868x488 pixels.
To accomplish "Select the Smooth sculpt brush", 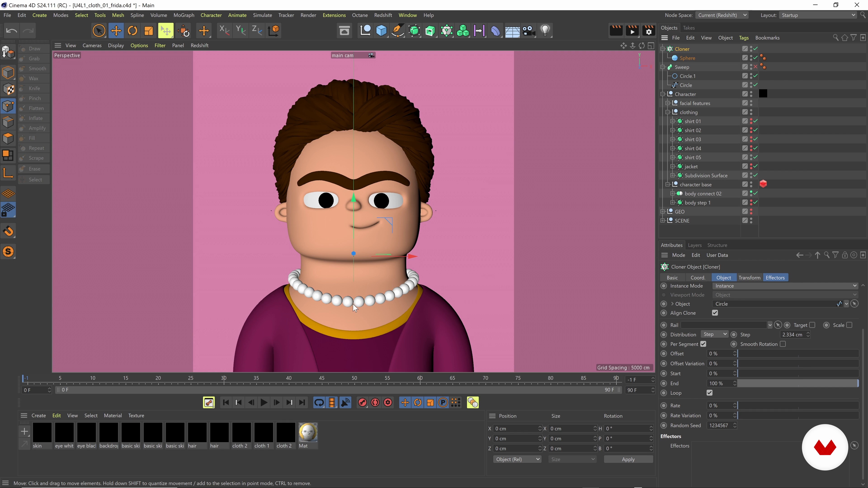I will click(x=34, y=68).
